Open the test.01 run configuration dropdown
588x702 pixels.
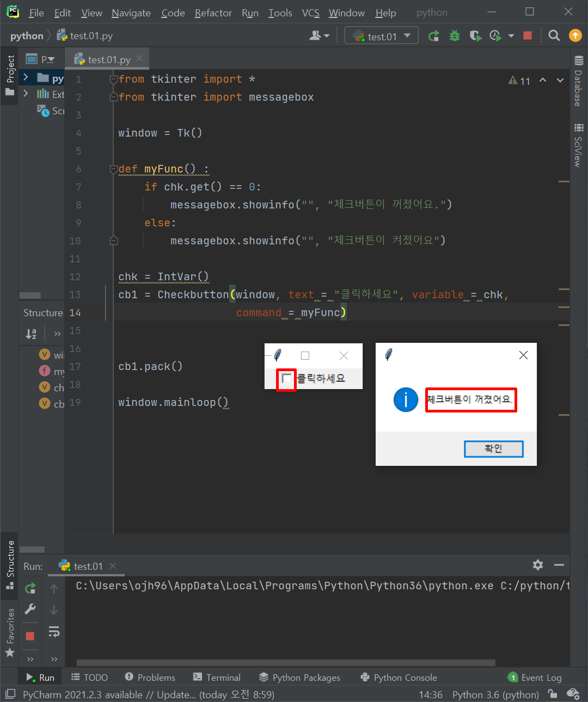[382, 36]
